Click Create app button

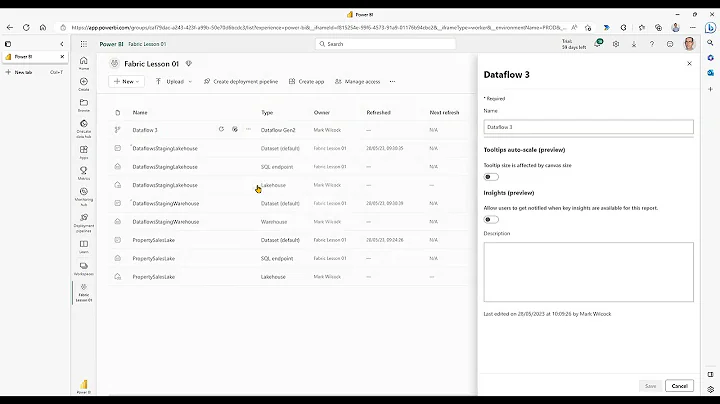[306, 81]
